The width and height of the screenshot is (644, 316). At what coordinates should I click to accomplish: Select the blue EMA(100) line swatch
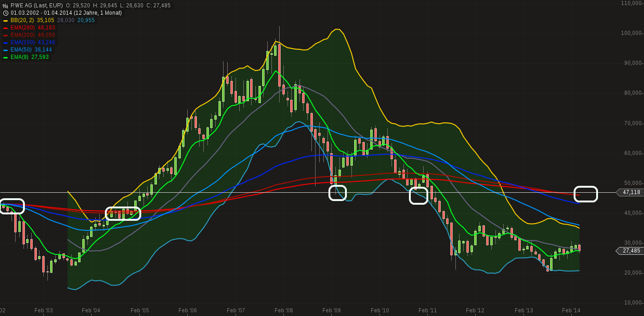click(x=6, y=42)
